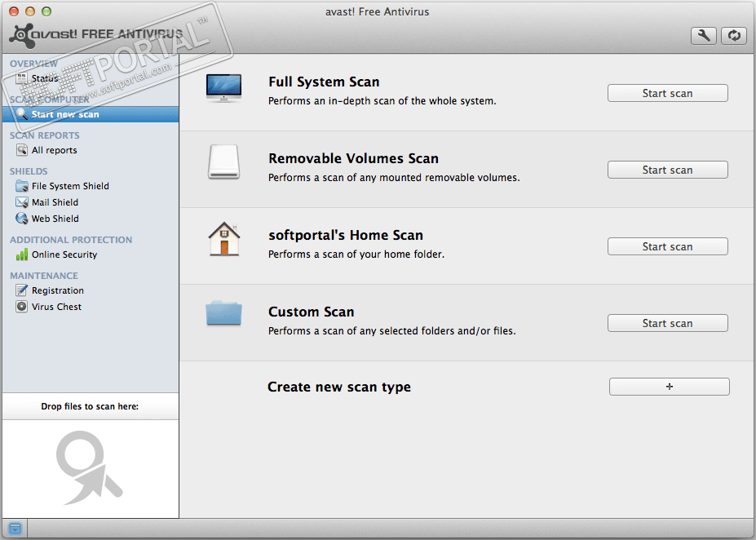
Task: Add new scan type with plus button
Action: [x=670, y=387]
